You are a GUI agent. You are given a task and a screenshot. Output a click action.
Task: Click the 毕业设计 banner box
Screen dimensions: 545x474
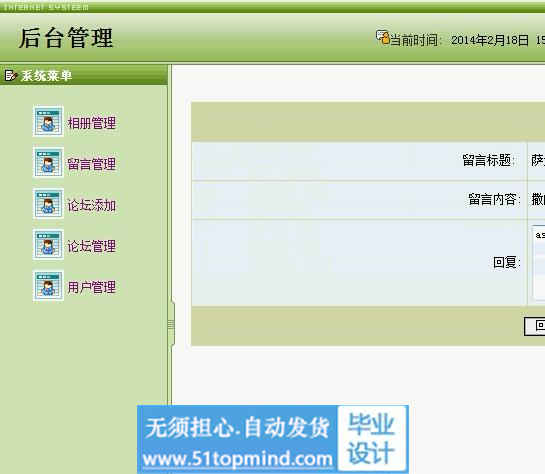(372, 439)
